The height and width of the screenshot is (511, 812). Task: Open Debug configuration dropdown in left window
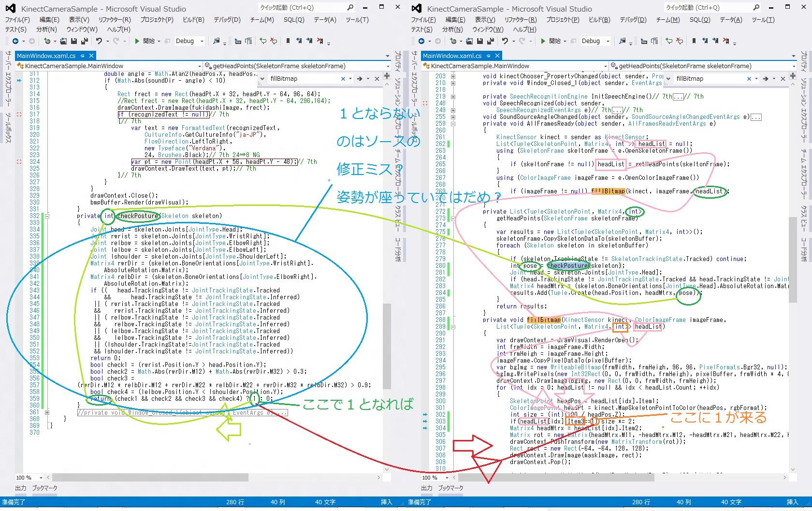pyautogui.click(x=202, y=41)
